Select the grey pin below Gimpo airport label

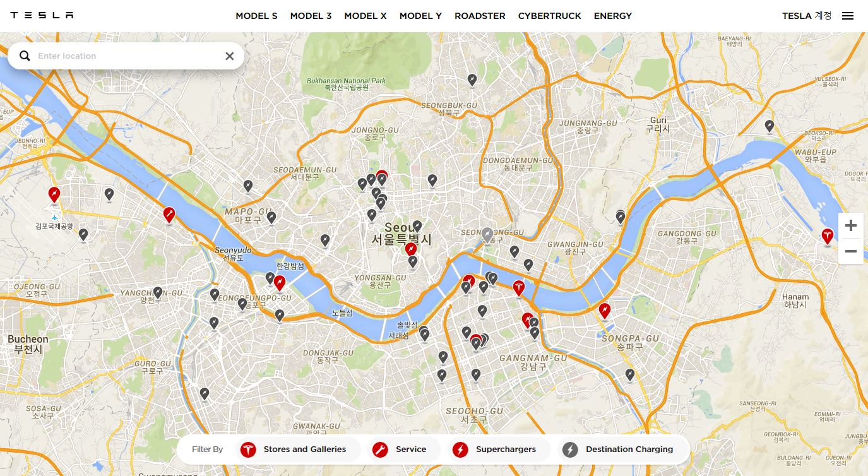tap(83, 235)
